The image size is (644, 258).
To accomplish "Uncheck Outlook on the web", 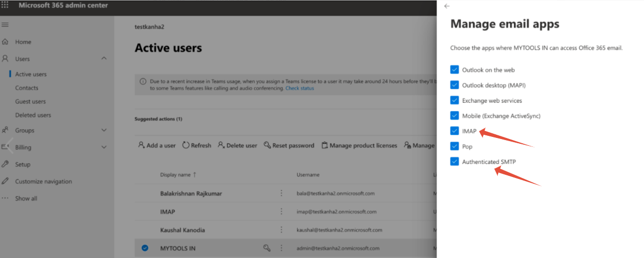I will pyautogui.click(x=455, y=70).
